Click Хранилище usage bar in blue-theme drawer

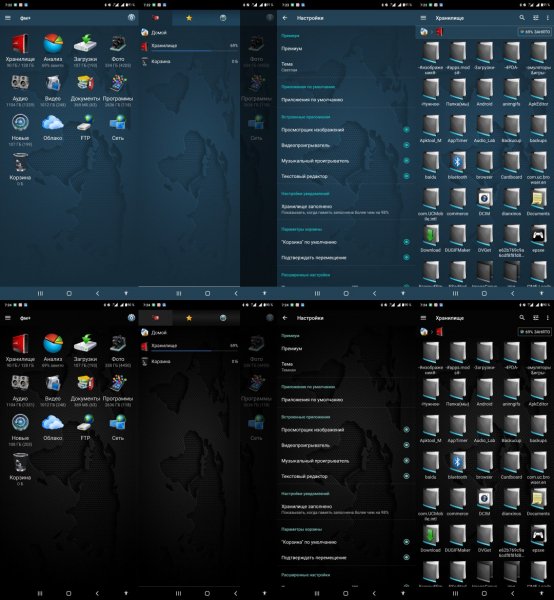click(x=194, y=51)
